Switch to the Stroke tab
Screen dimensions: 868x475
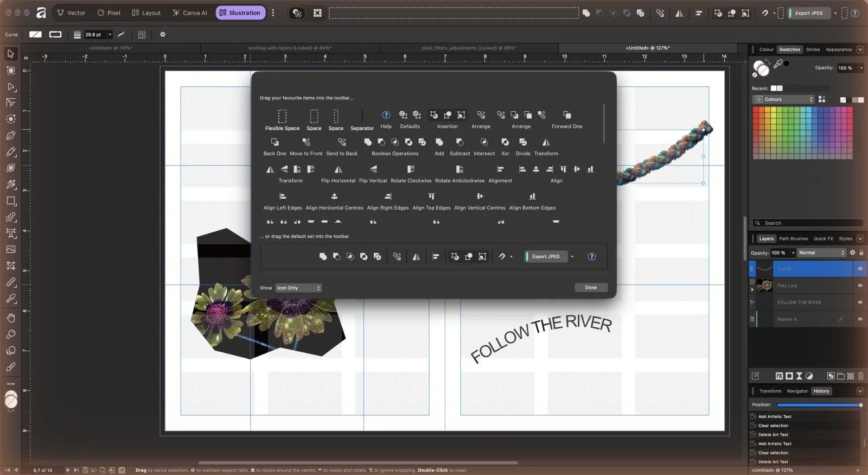tap(813, 49)
